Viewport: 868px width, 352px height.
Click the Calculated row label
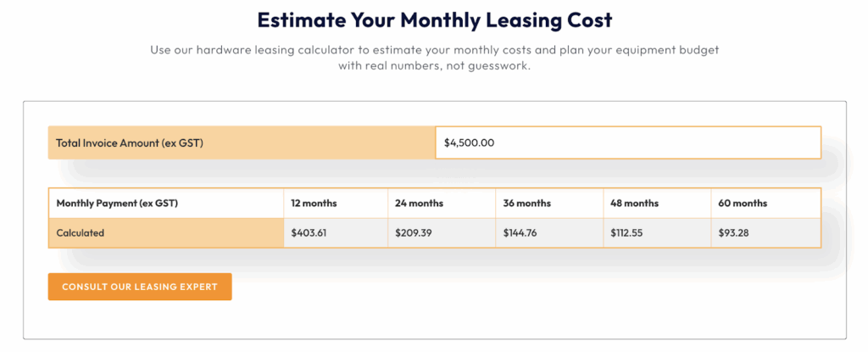coord(166,232)
